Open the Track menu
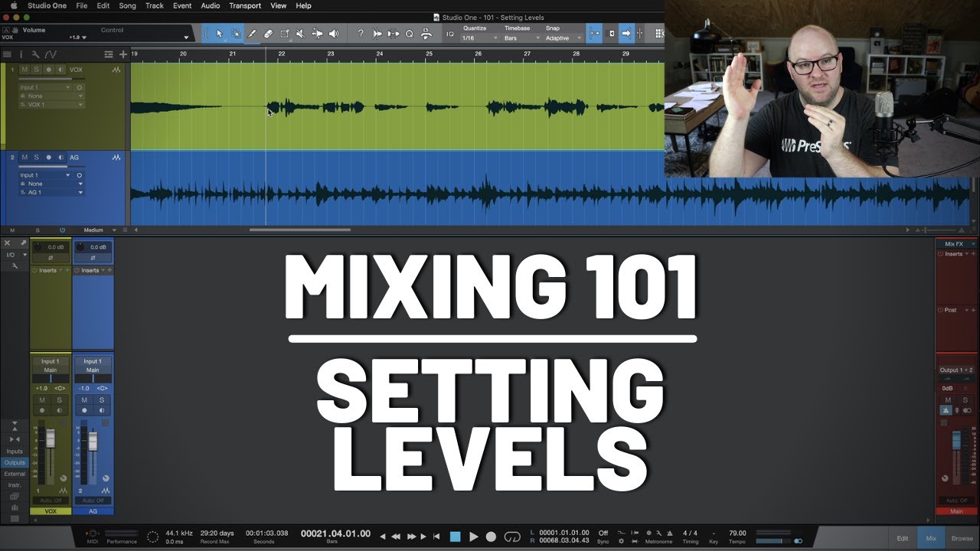 pos(154,5)
